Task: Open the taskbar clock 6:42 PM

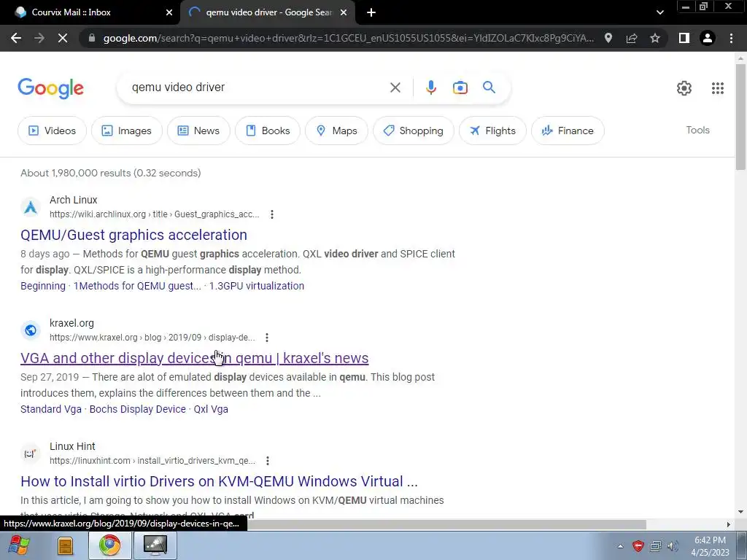Action: click(710, 546)
